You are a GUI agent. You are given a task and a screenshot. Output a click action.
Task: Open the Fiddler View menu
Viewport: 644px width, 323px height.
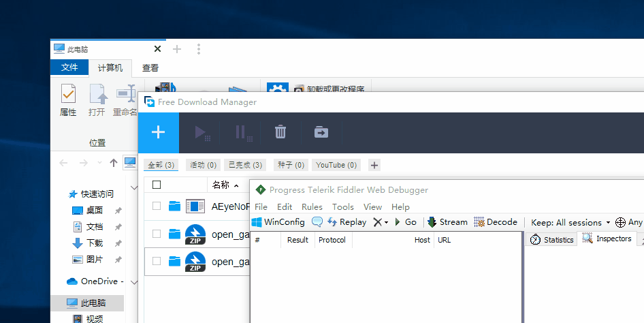[372, 207]
